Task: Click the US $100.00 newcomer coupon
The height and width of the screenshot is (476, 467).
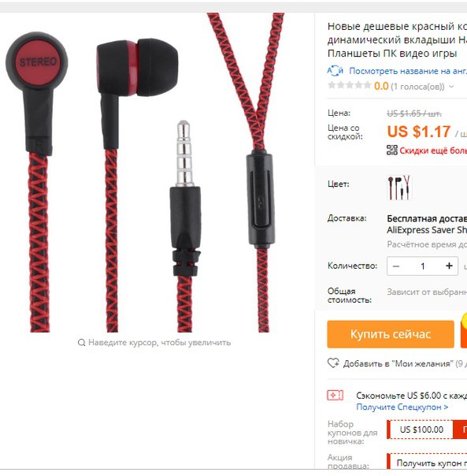Action: tap(421, 430)
